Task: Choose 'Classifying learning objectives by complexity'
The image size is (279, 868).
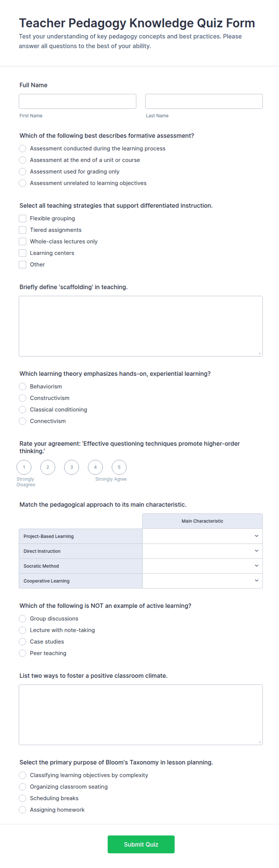Action: tap(22, 775)
